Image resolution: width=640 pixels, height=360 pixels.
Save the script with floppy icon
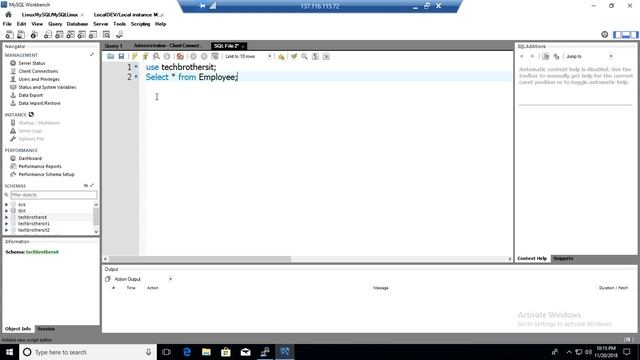point(121,56)
